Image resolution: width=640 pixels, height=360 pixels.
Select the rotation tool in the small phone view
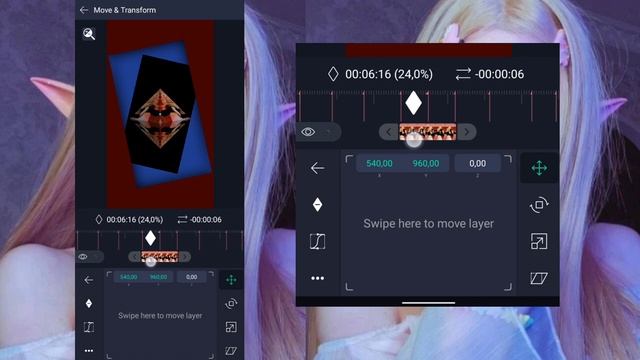pos(231,304)
